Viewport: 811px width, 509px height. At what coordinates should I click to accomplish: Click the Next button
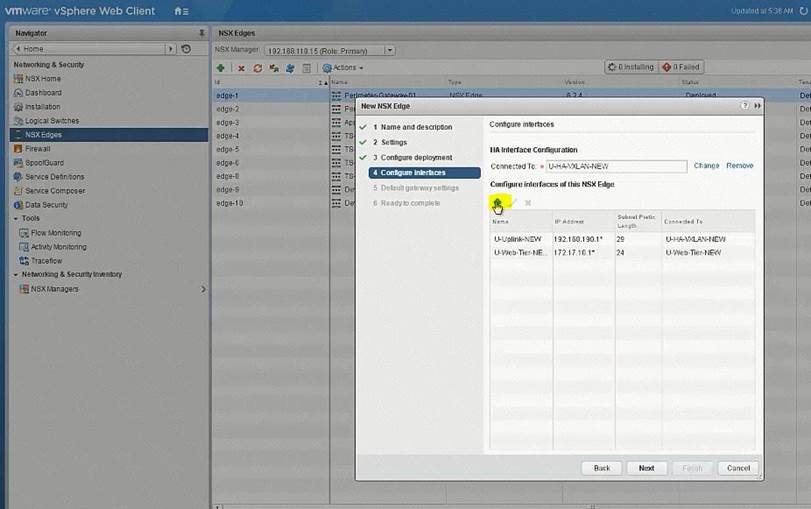click(646, 468)
